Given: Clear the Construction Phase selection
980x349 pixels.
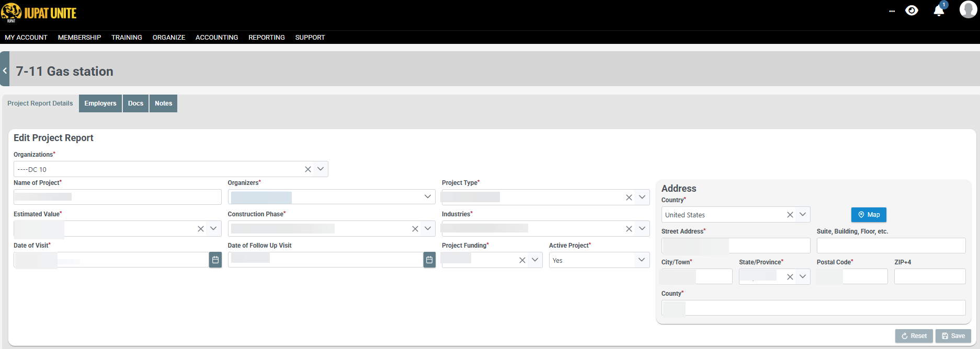Looking at the screenshot, I should click(415, 229).
